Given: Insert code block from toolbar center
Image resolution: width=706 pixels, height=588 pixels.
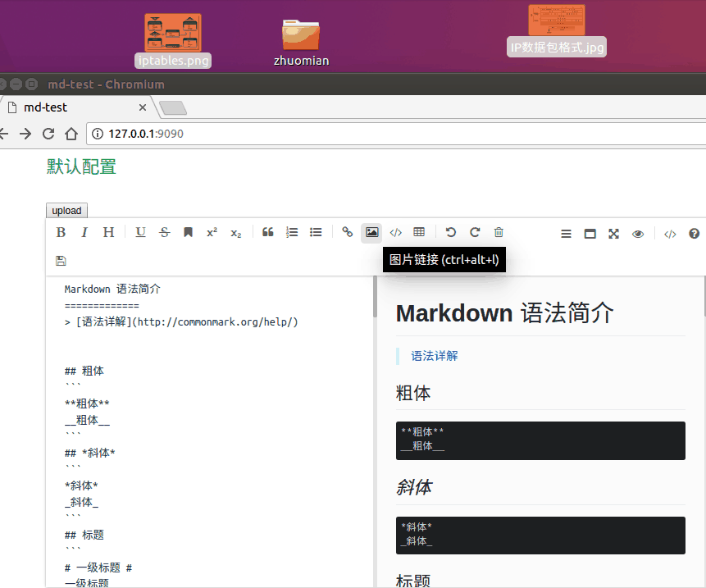Looking at the screenshot, I should click(395, 232).
